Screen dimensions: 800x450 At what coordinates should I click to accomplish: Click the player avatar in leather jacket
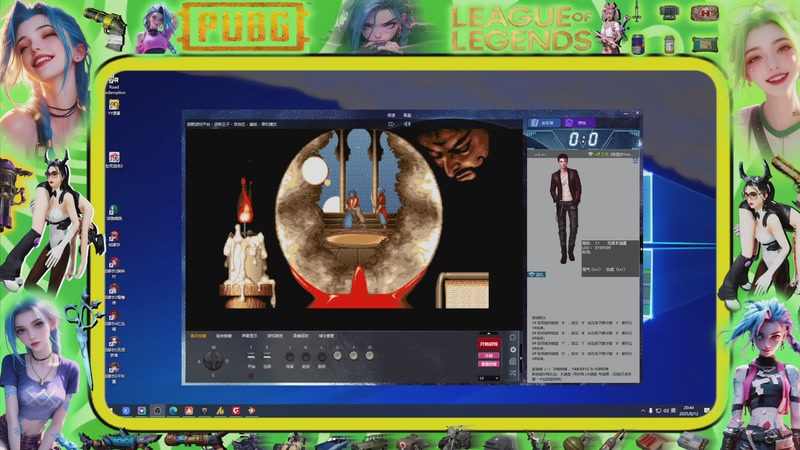click(x=565, y=208)
